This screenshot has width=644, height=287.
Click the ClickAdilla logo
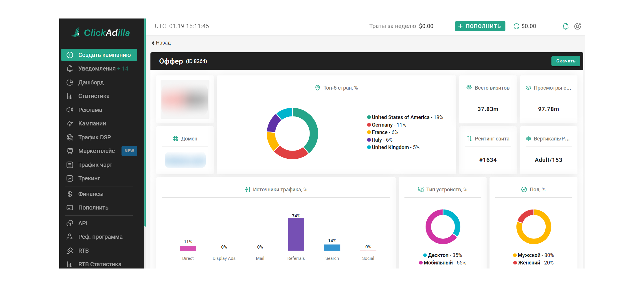pyautogui.click(x=100, y=33)
